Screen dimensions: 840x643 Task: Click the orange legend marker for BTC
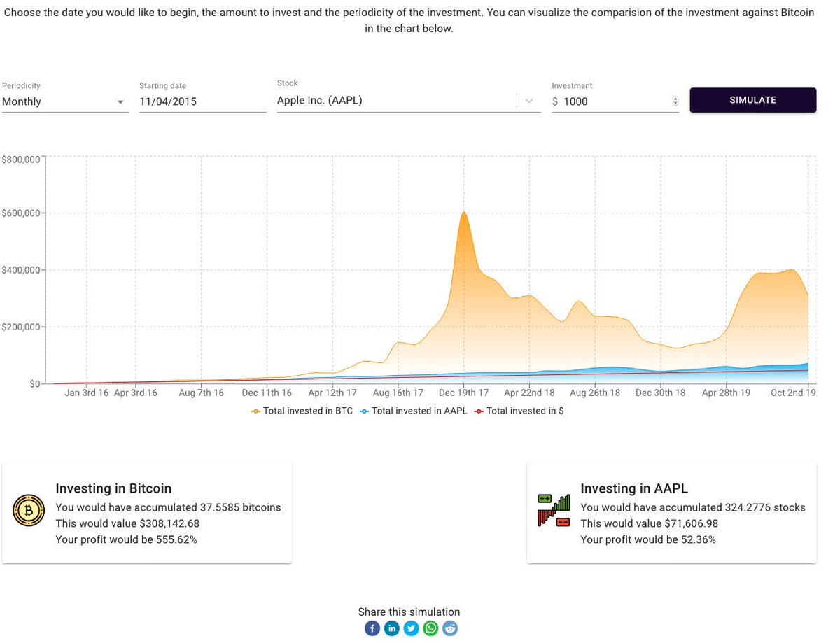point(256,411)
